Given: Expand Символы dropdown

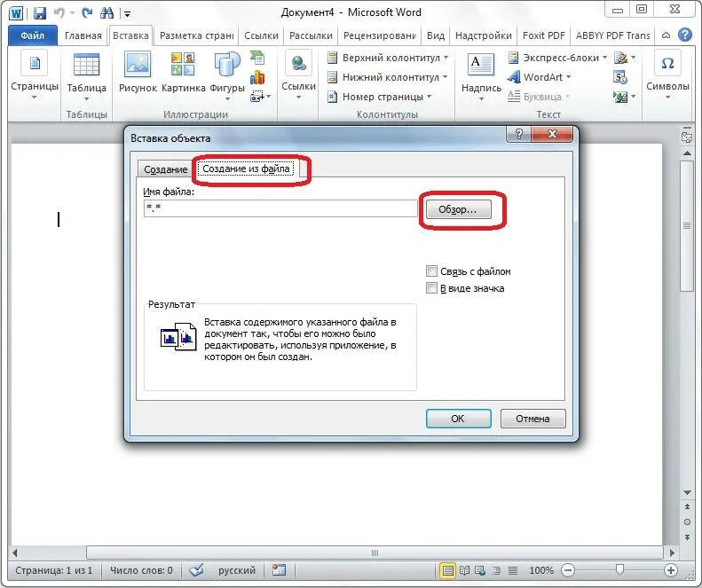Looking at the screenshot, I should click(667, 97).
